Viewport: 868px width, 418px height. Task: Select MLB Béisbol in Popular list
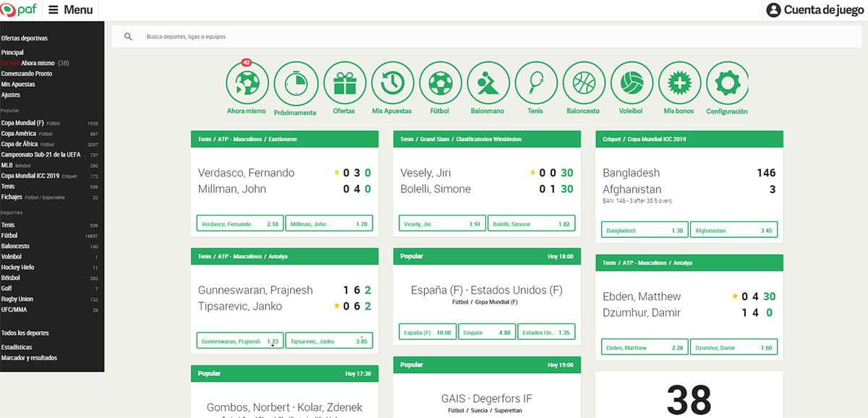pos(49,166)
